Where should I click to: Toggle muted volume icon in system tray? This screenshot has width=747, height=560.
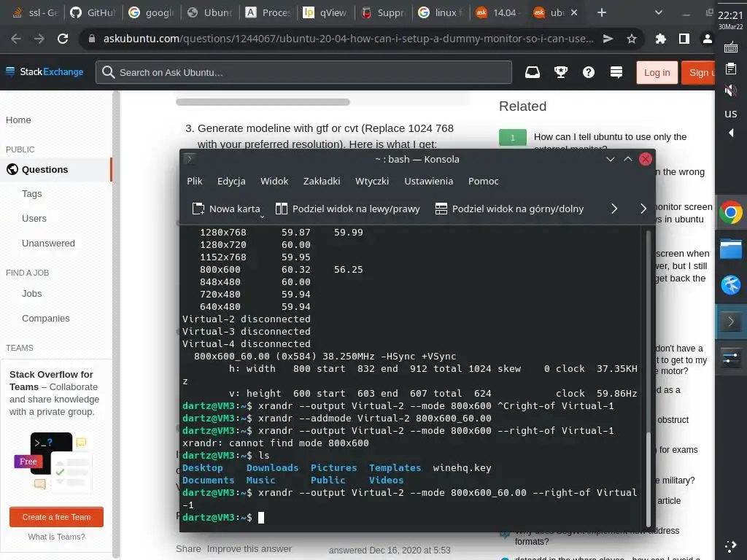click(x=730, y=90)
